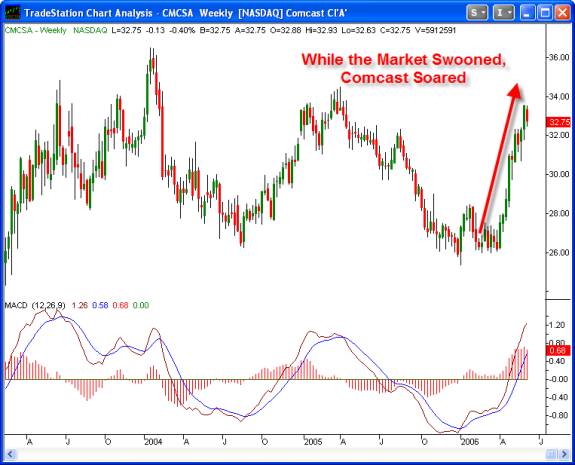This screenshot has width=575, height=465.
Task: Click the 'While the Market Swooned' annotation text
Action: point(404,59)
